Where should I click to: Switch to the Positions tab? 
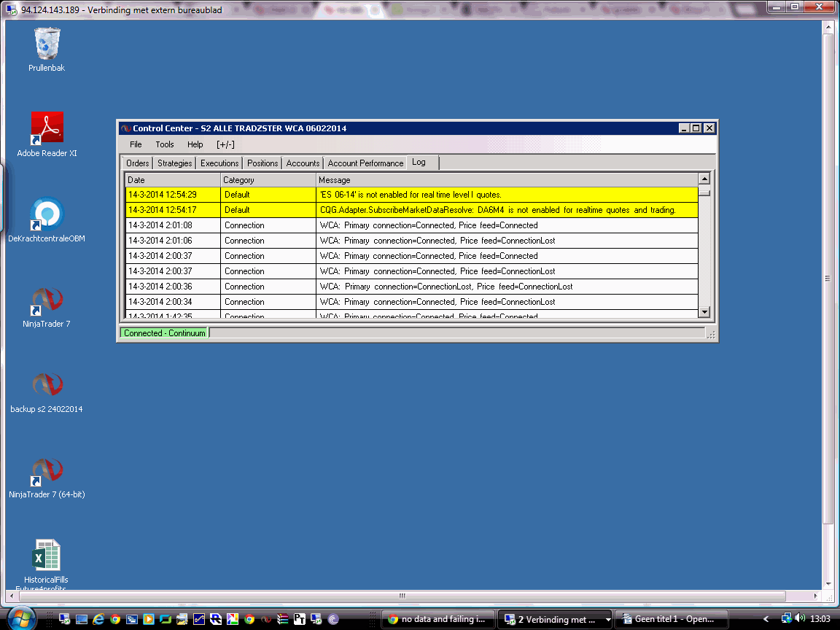(262, 163)
